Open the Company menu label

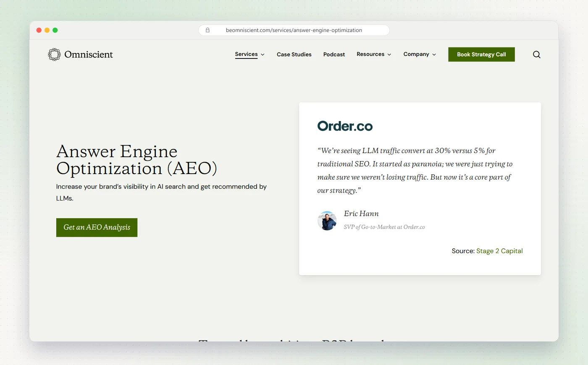pos(416,54)
